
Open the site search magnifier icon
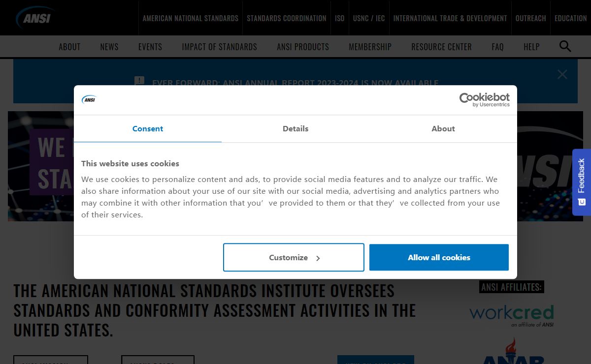pos(565,46)
